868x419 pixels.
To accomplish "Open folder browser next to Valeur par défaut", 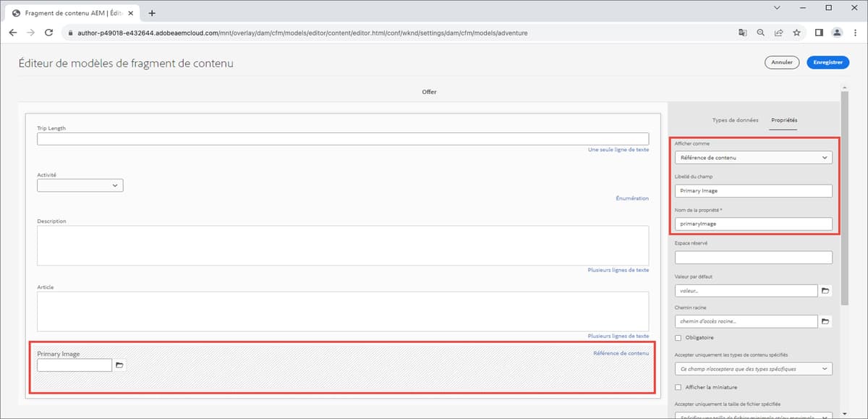I will coord(825,290).
